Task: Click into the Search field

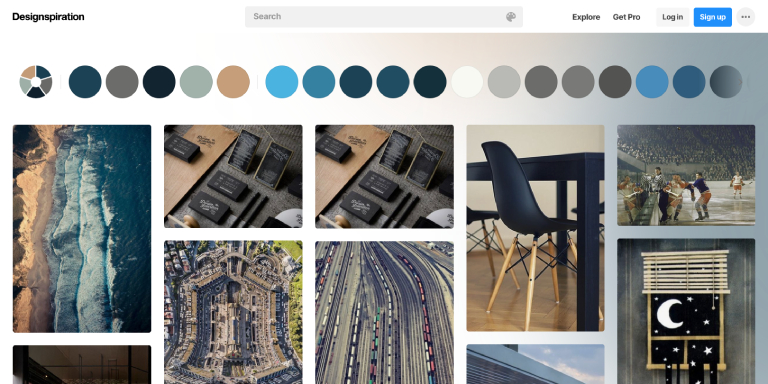Action: point(384,17)
